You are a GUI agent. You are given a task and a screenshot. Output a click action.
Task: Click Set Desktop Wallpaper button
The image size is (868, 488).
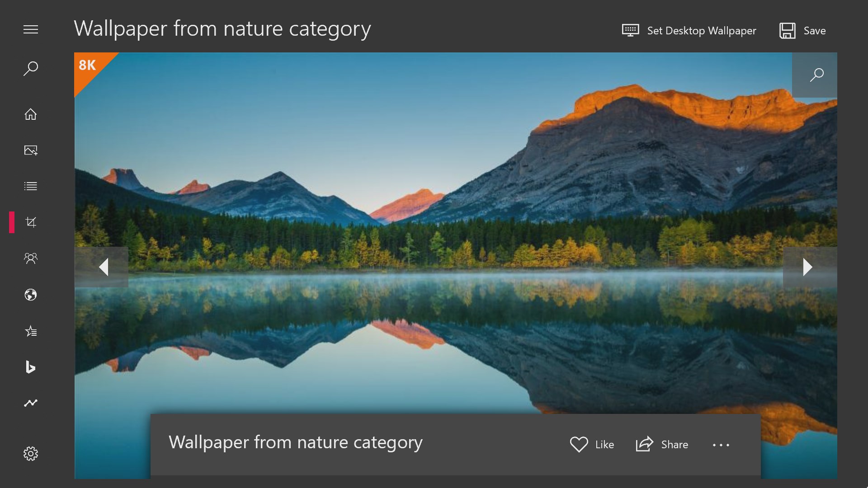689,31
